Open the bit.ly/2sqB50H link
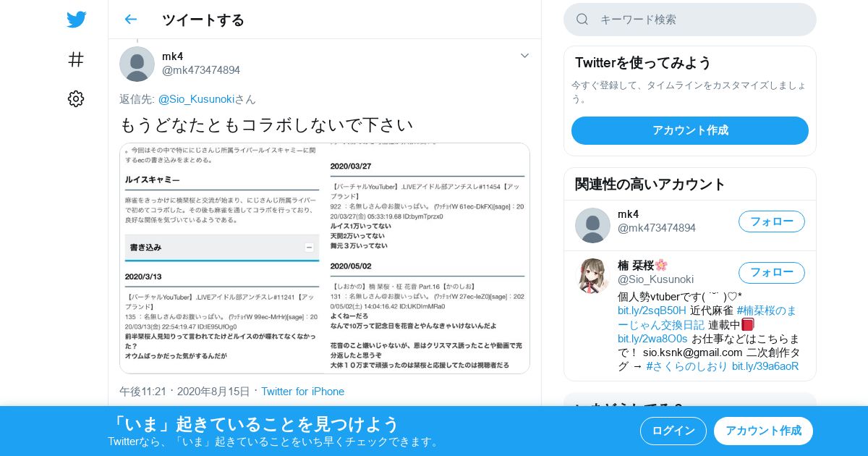The image size is (868, 456). [652, 311]
